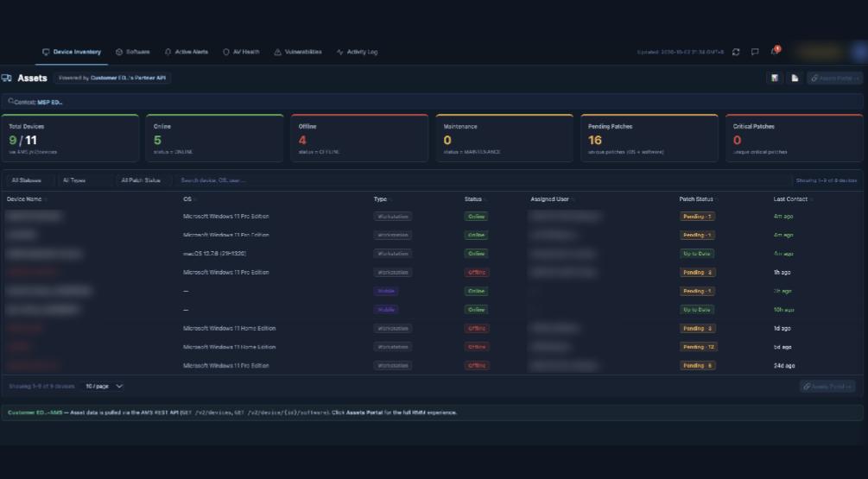Click the Context: MSP field

pos(432,102)
